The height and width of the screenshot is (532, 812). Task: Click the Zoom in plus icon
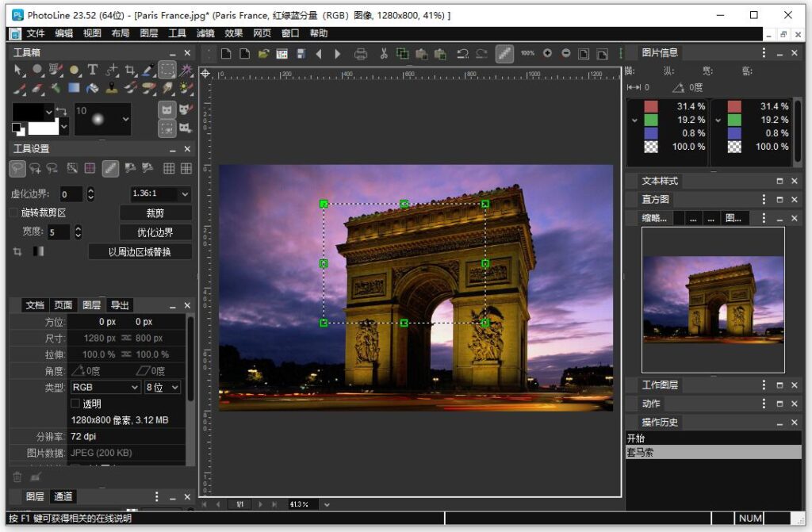click(547, 53)
